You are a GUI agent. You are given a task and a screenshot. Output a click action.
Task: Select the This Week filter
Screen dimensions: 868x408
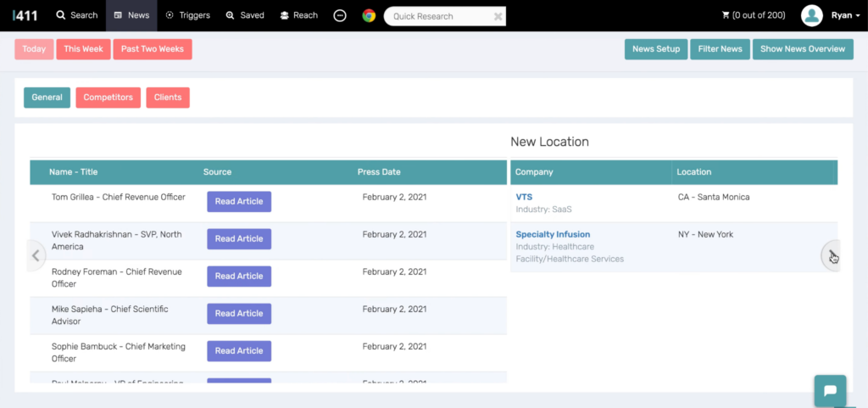tap(84, 49)
